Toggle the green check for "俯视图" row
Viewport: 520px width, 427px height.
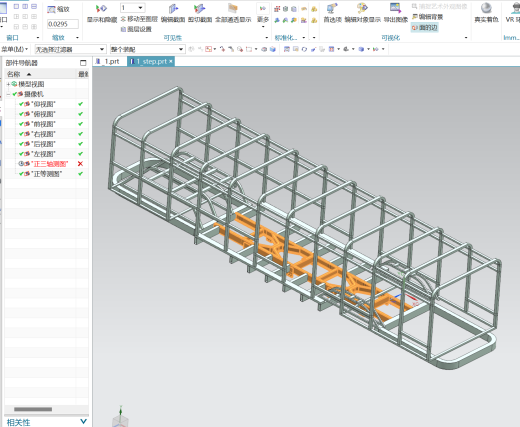80,114
